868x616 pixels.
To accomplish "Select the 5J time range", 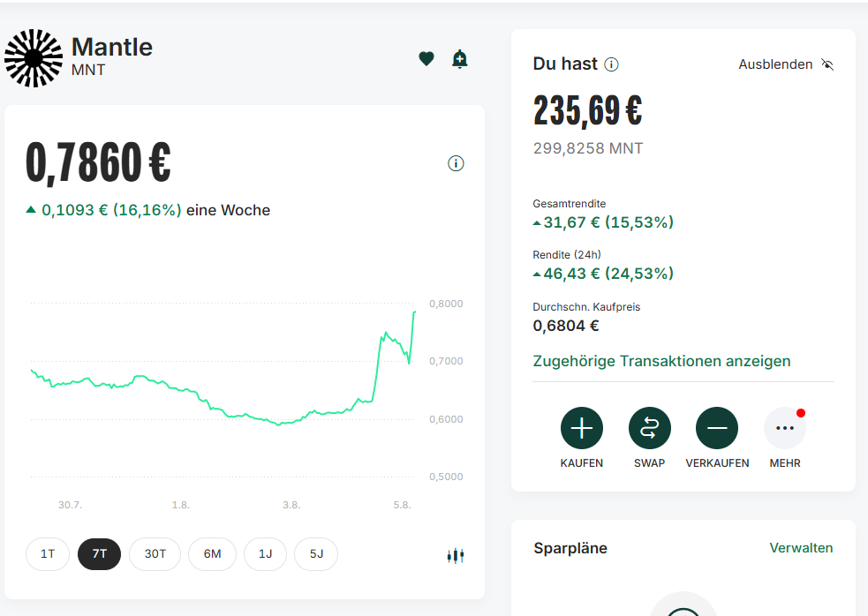I will 316,554.
